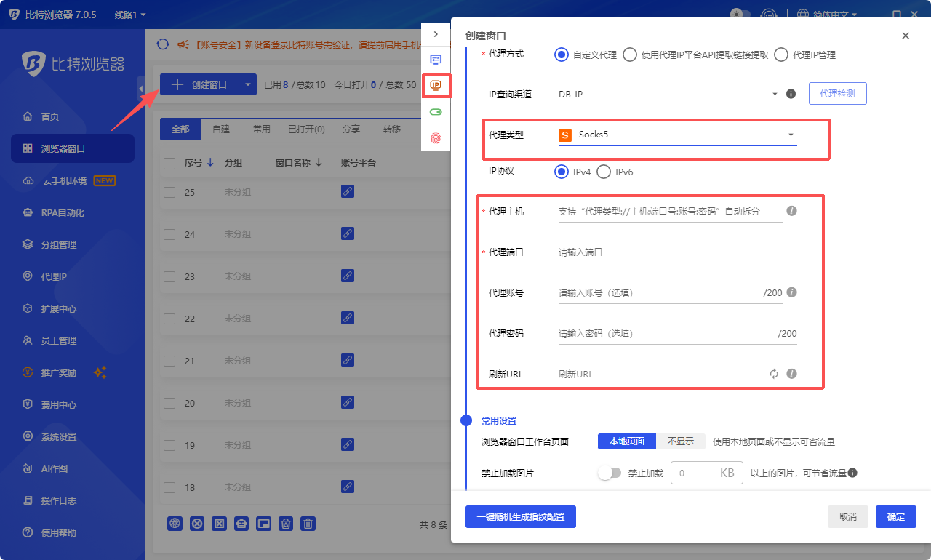The image size is (931, 560).
Task: Choose the IPv4 protocol radio
Action: [561, 172]
